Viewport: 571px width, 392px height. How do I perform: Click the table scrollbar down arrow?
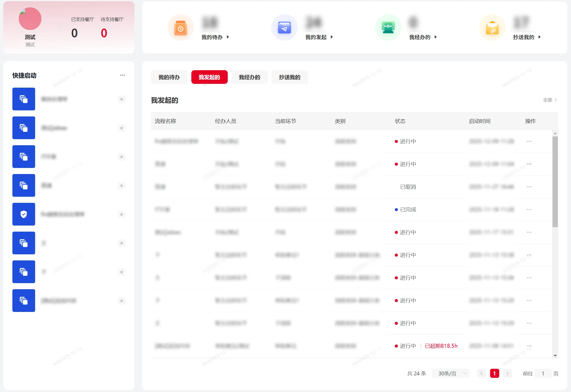[555, 356]
